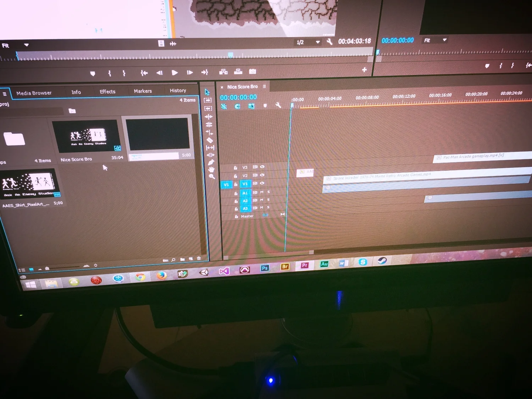Click the Overwrite edit button
This screenshot has width=532, height=399.
[238, 72]
